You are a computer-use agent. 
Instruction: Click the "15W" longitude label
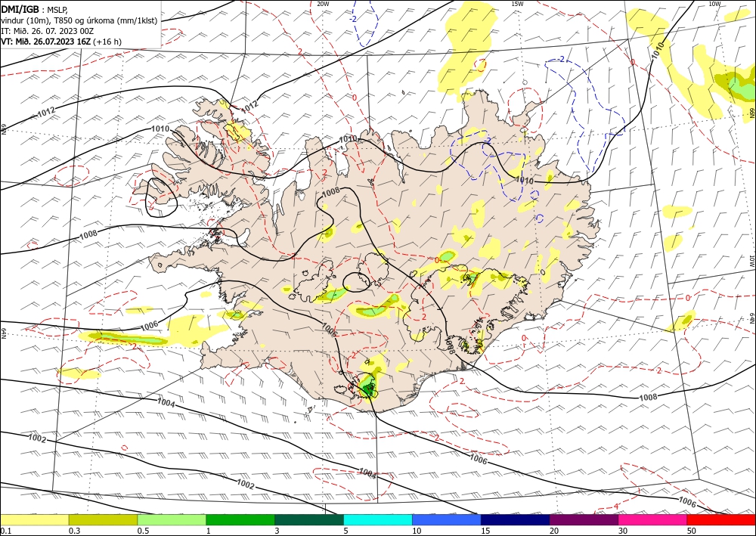[517, 4]
